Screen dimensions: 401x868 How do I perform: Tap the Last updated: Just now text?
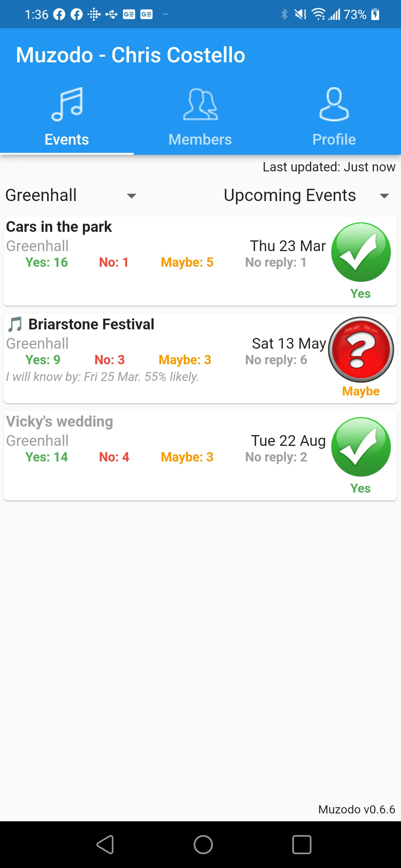(329, 167)
